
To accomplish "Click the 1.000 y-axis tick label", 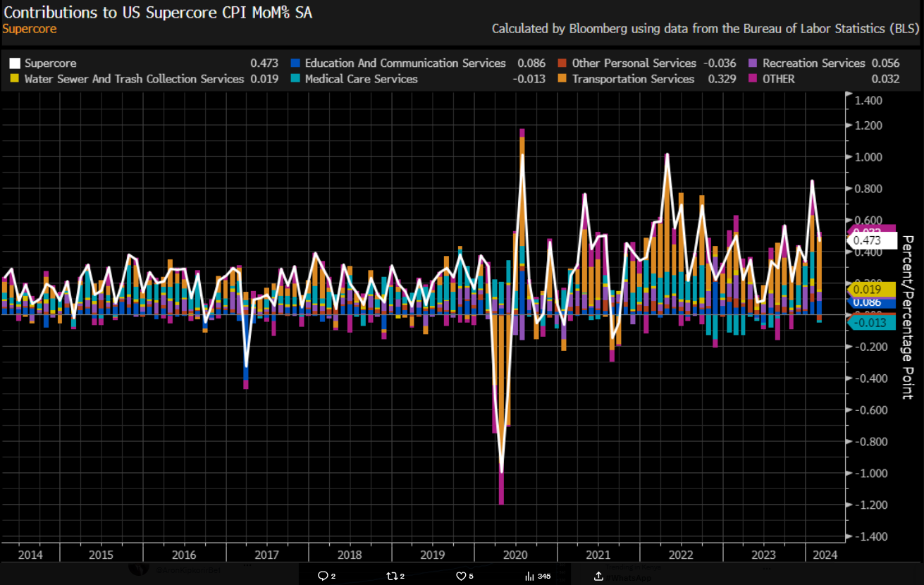I will point(868,157).
